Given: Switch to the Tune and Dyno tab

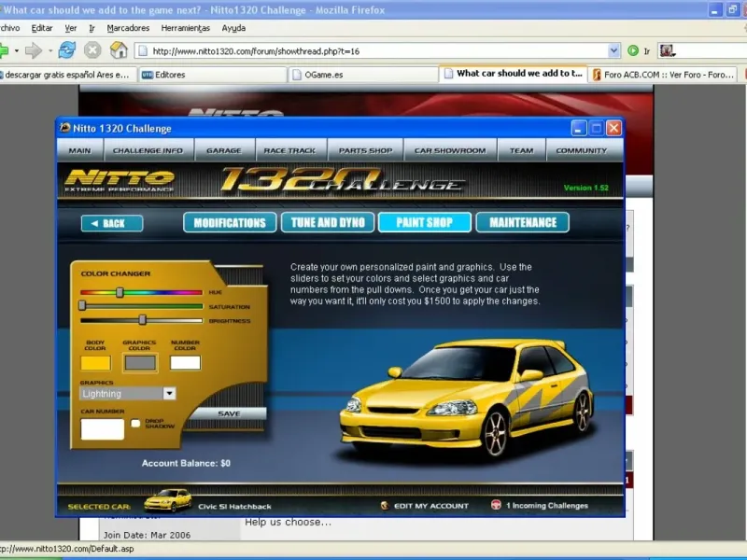Looking at the screenshot, I should [x=327, y=222].
